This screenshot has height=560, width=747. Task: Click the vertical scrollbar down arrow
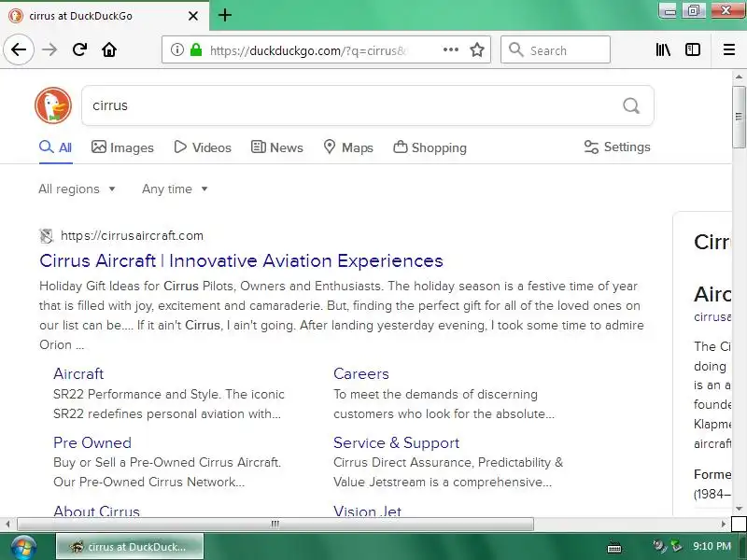click(739, 509)
